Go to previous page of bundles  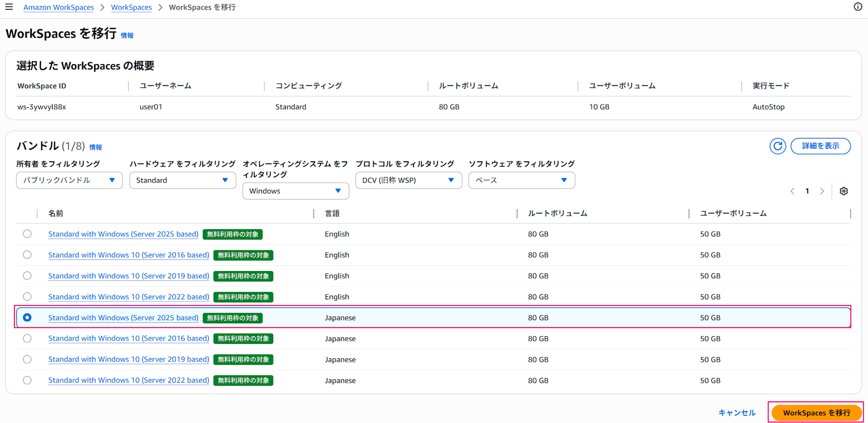792,191
